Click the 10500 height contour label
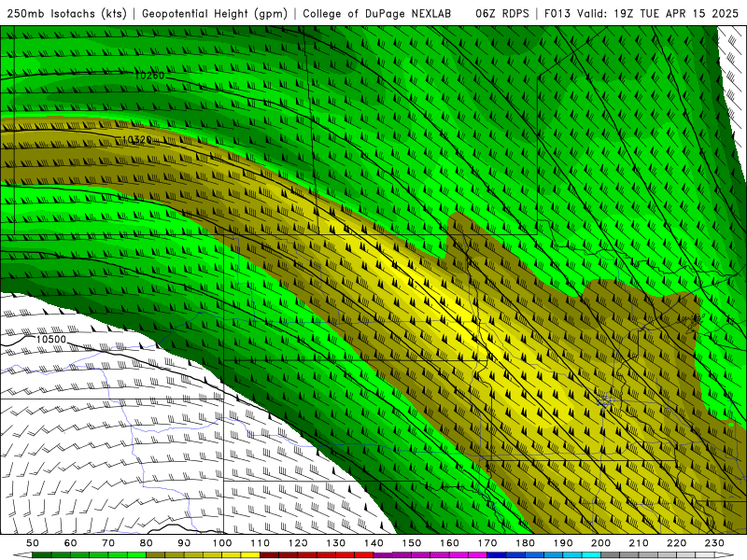This screenshot has width=747, height=560. (x=51, y=339)
